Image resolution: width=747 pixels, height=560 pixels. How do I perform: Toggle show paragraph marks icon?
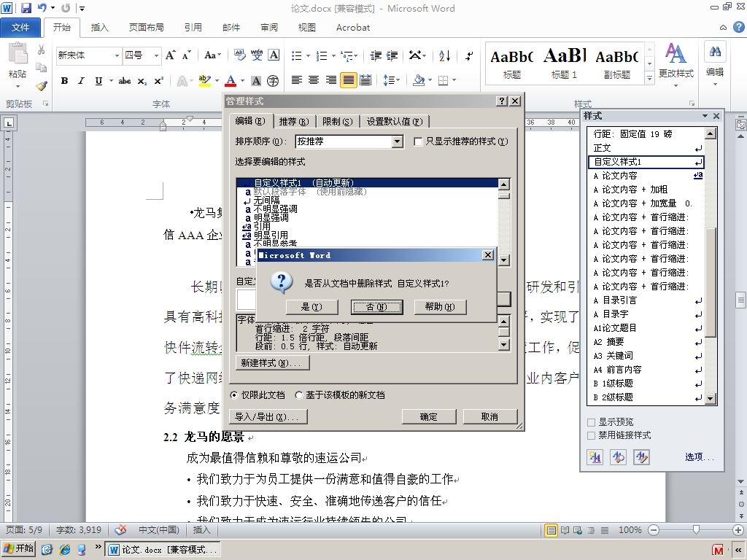(469, 55)
